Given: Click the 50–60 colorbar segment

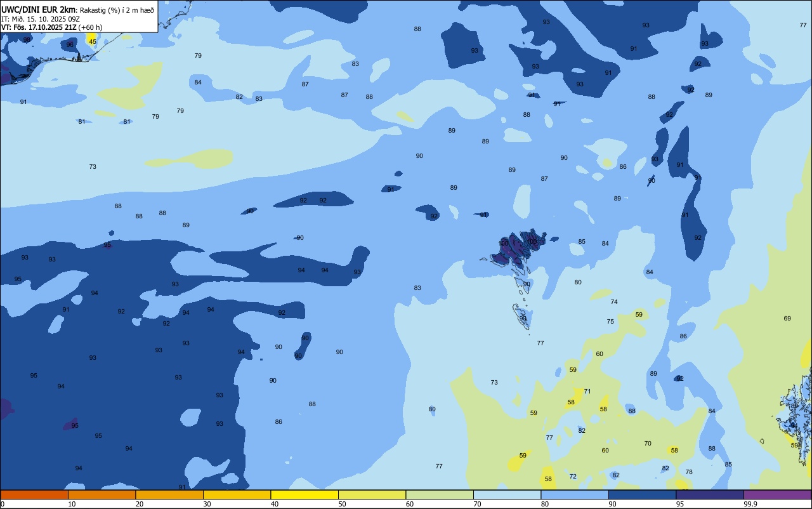Looking at the screenshot, I should click(x=372, y=494).
